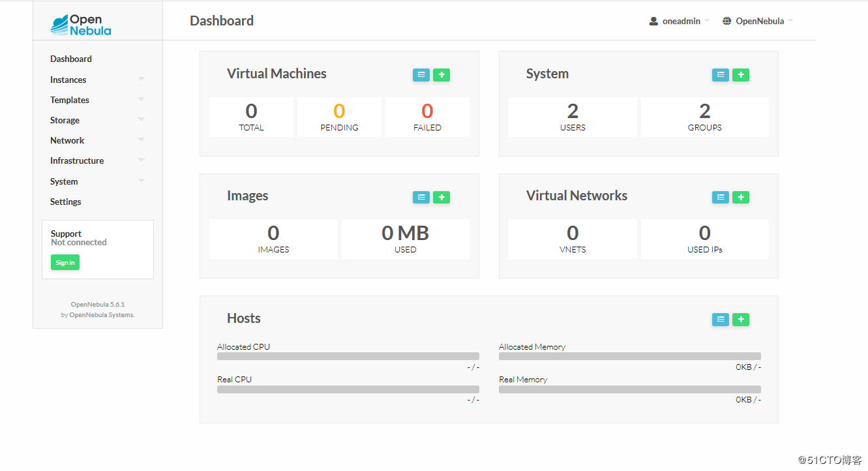868x471 pixels.
Task: Open the Virtual Machines list icon
Action: tap(421, 75)
